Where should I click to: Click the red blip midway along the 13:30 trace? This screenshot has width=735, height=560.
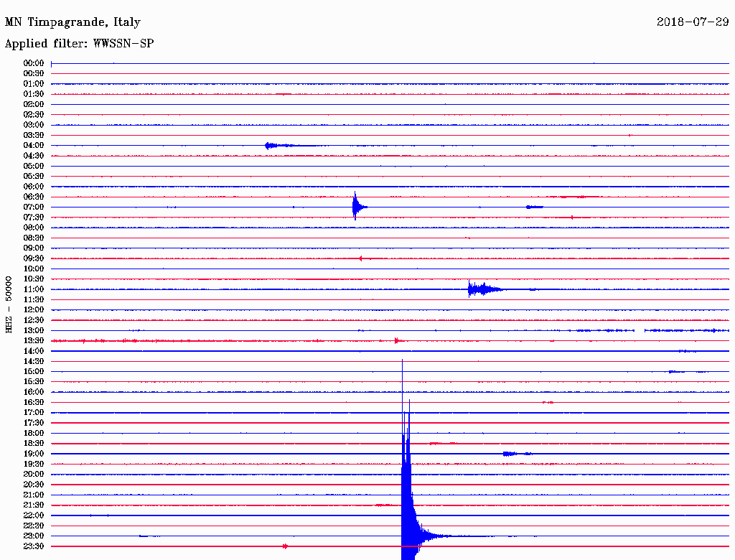coord(397,340)
